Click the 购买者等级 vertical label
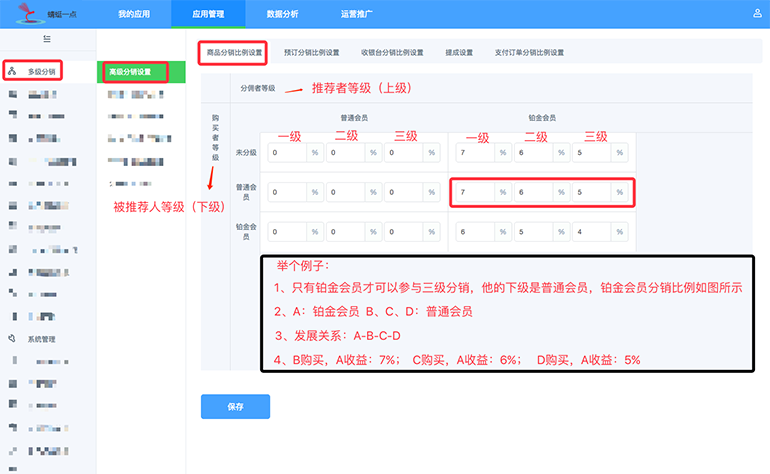 pyautogui.click(x=215, y=138)
